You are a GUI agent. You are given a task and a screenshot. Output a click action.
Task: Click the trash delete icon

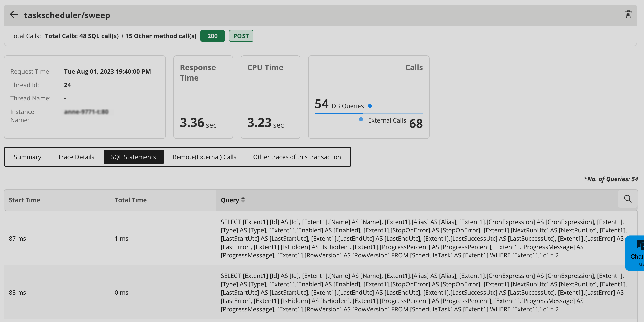click(628, 14)
